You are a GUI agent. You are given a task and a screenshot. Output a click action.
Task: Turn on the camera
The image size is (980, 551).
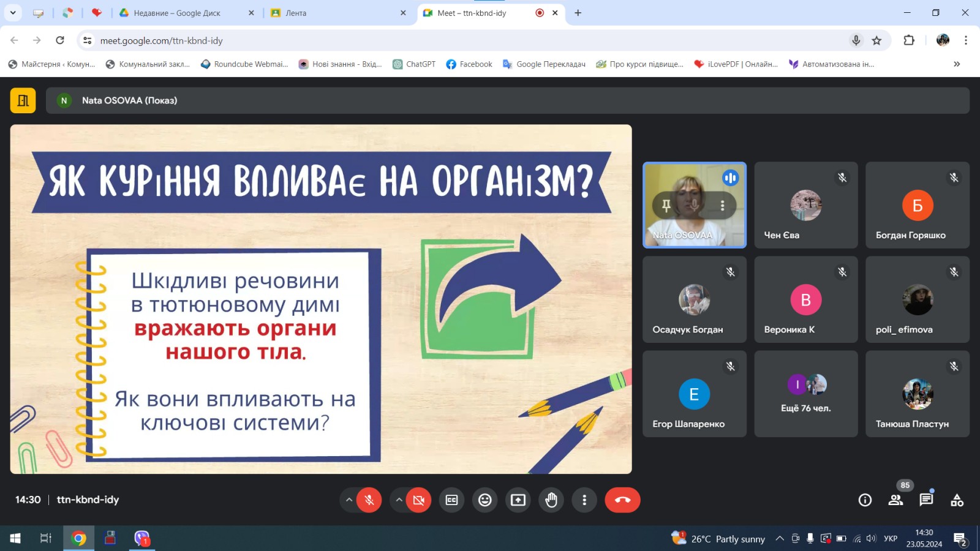(419, 500)
